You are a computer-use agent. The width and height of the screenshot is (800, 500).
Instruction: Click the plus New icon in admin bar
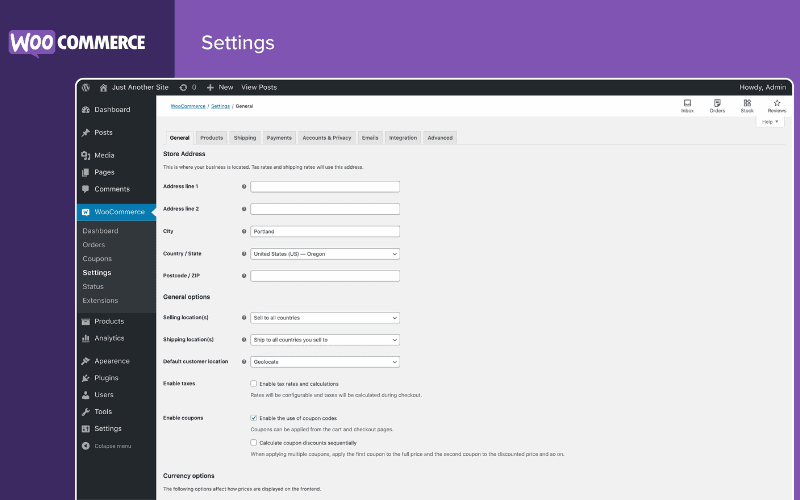coord(210,88)
